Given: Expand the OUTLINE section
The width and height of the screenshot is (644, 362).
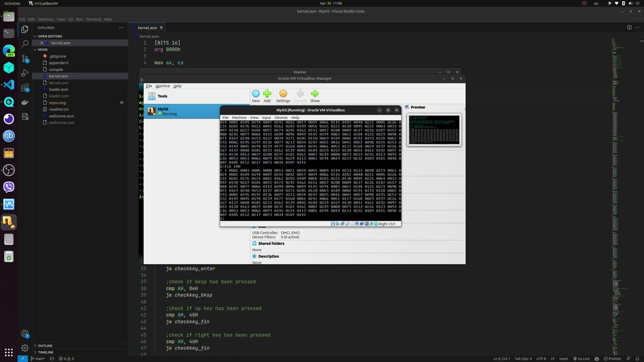Looking at the screenshot, I should click(x=45, y=345).
